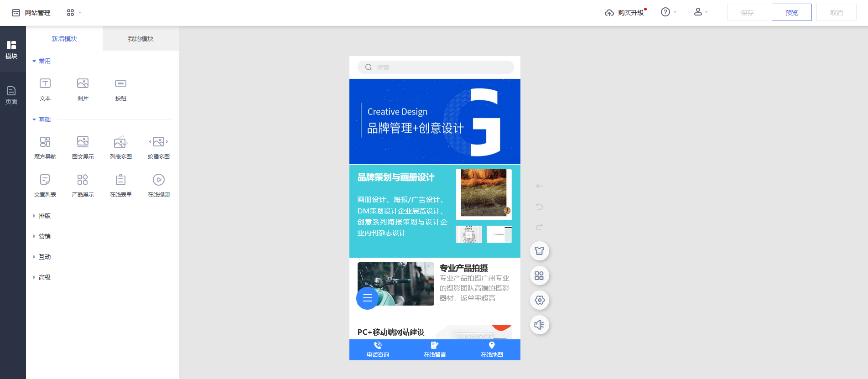Collapse the 常用 section
The image size is (868, 379).
(42, 61)
